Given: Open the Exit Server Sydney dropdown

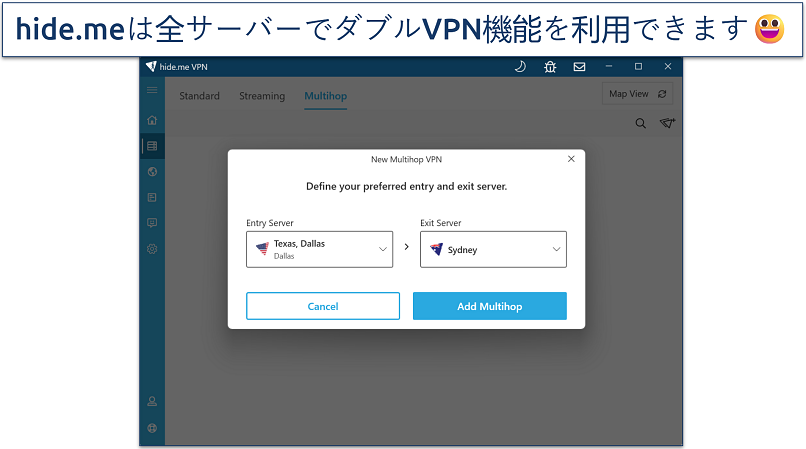Looking at the screenshot, I should pos(493,250).
